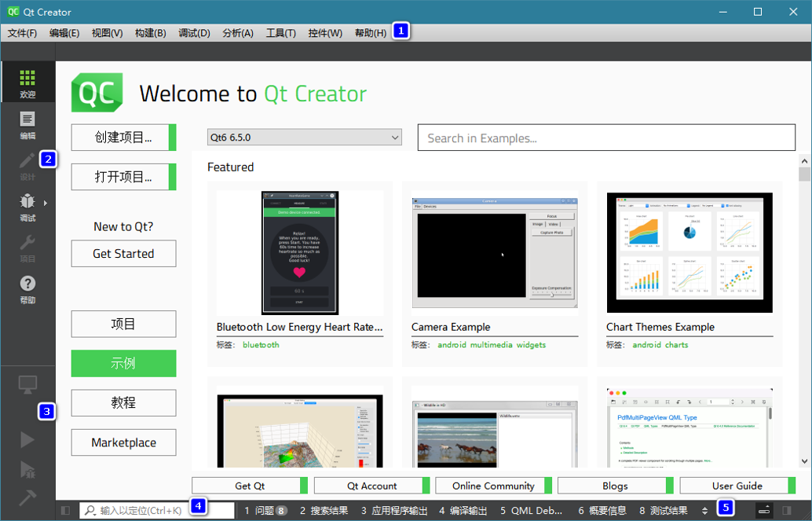The height and width of the screenshot is (521, 812).
Task: Open the 编辑(E) menu
Action: coord(64,33)
